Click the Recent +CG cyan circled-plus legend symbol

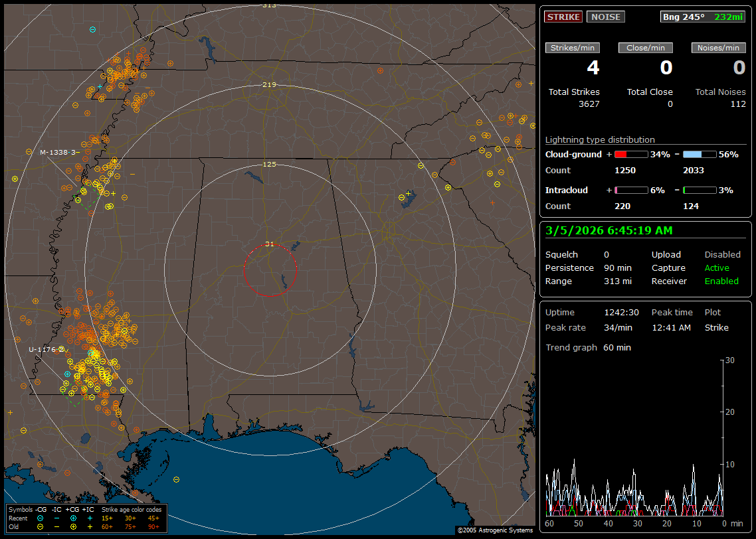pyautogui.click(x=73, y=518)
